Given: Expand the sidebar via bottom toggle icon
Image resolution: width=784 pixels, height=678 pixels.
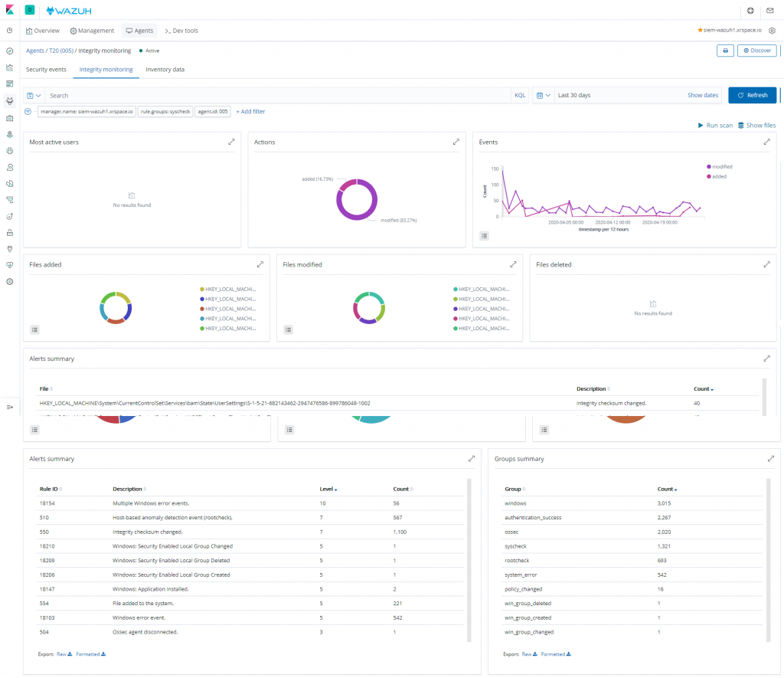Looking at the screenshot, I should tap(9, 408).
